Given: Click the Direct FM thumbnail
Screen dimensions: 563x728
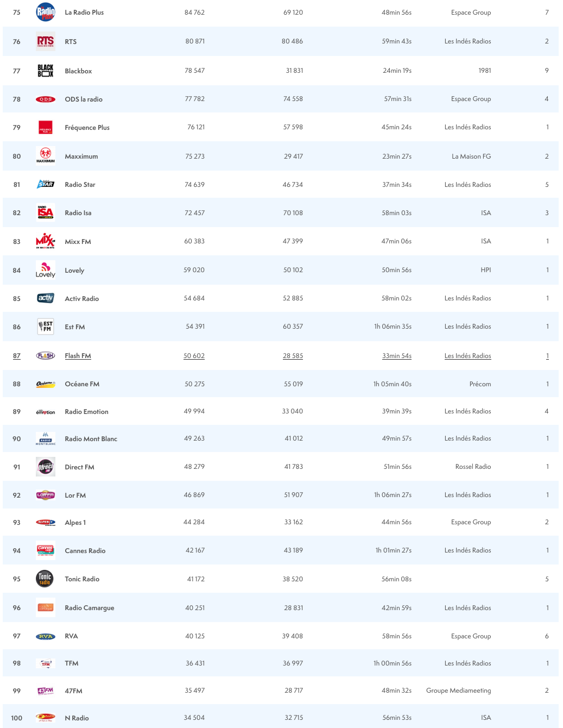Looking at the screenshot, I should [46, 467].
